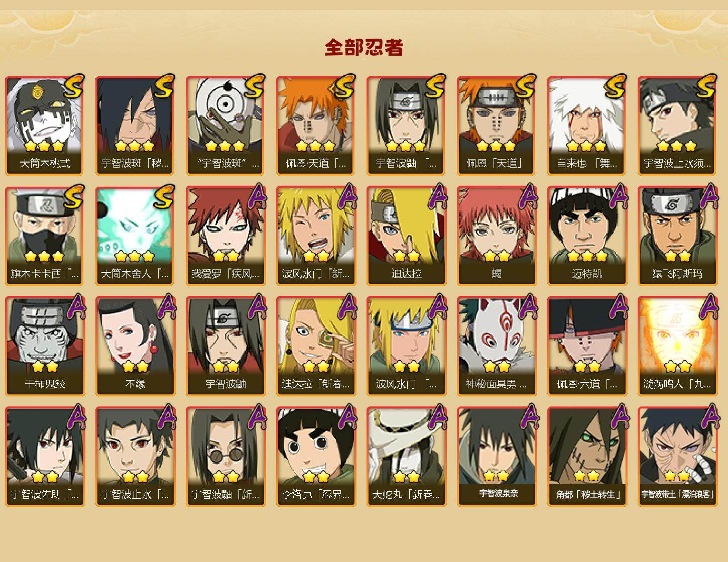Screen dimensions: 728x562
Task: Select the 自来也 white-haired ninja card
Action: tap(587, 125)
